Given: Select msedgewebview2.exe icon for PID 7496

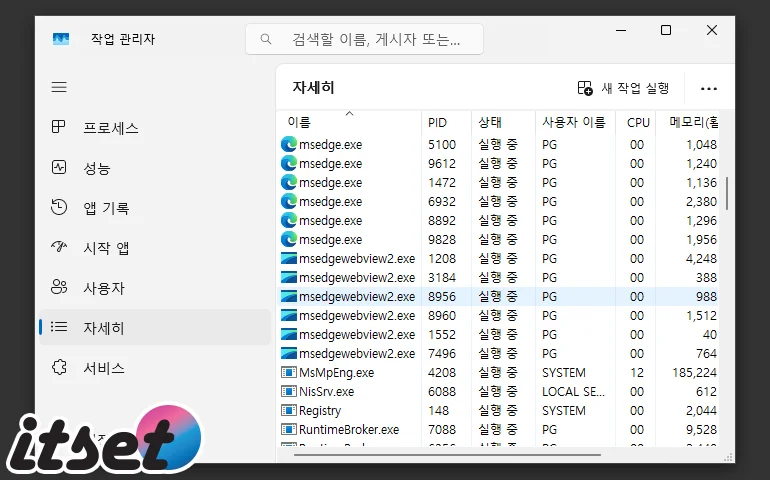Looking at the screenshot, I should 289,354.
